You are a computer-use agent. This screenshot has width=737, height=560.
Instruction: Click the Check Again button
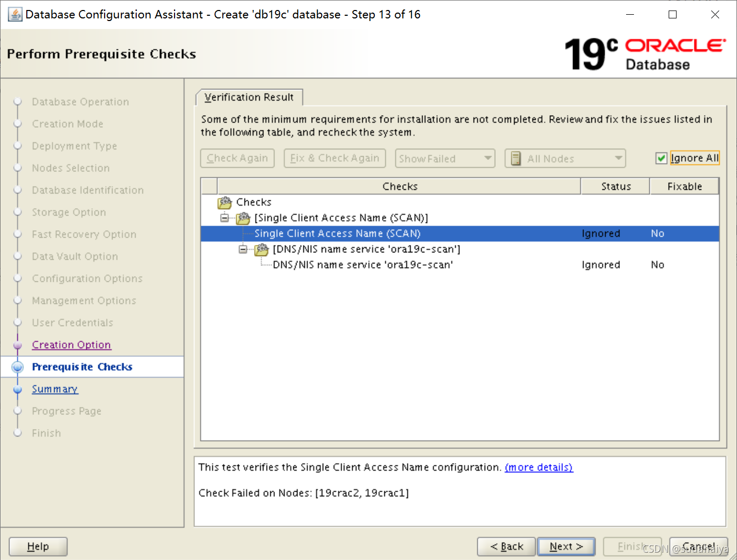click(x=237, y=158)
